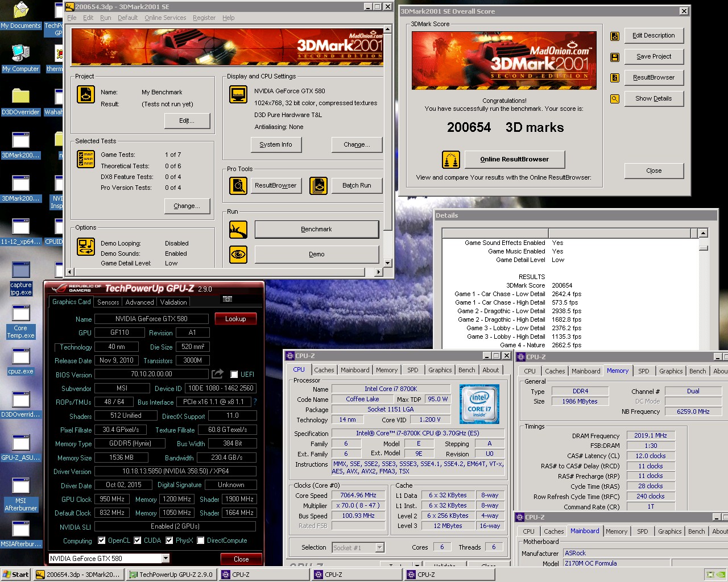
Task: Click the ResultBrowser icon in Overall Score window
Action: click(615, 78)
